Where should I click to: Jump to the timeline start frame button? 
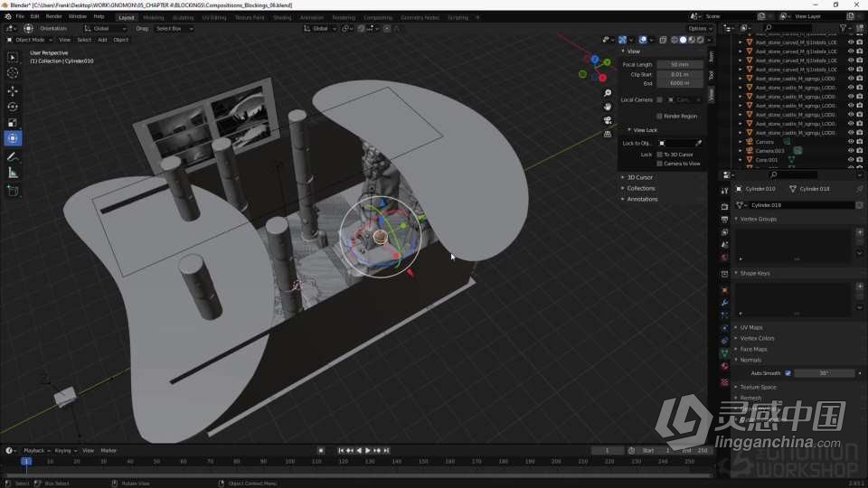point(341,450)
